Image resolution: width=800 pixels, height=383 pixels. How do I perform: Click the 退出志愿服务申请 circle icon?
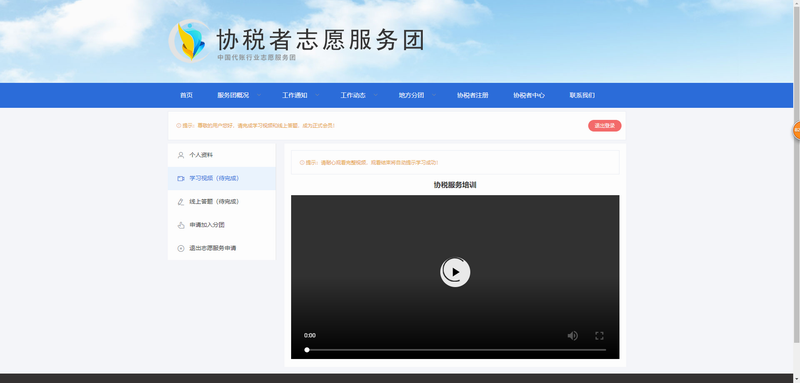tap(181, 248)
